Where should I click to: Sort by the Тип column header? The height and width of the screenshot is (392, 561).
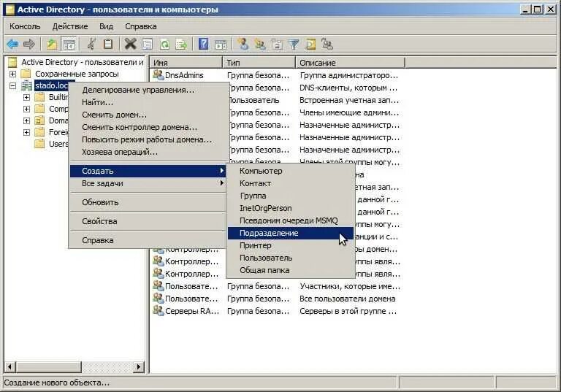coord(259,63)
